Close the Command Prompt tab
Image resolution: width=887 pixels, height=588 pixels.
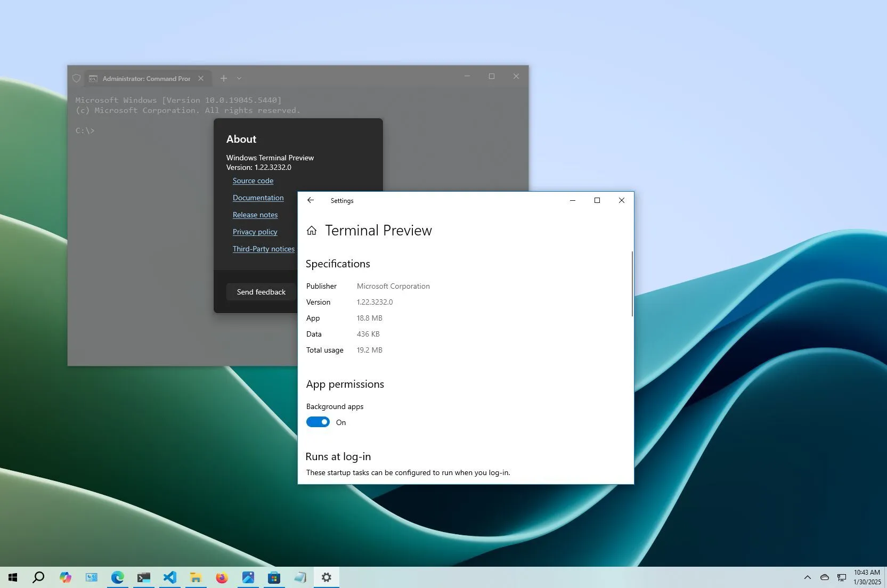click(201, 78)
